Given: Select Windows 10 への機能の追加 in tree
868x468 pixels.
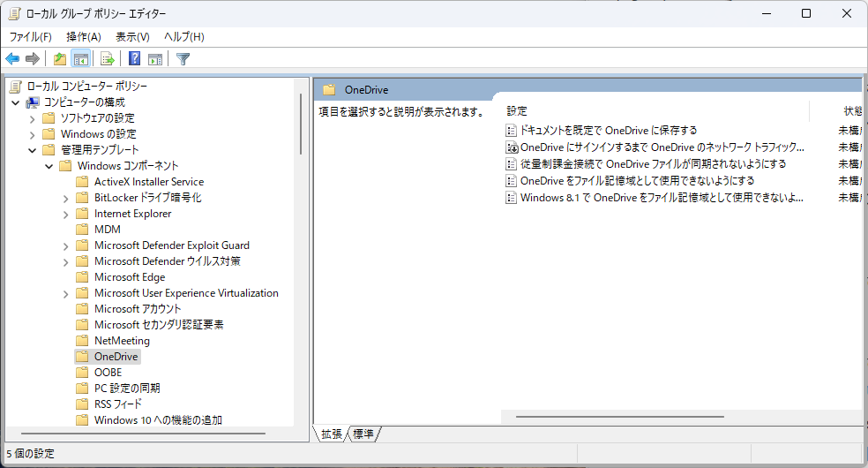Looking at the screenshot, I should (158, 420).
